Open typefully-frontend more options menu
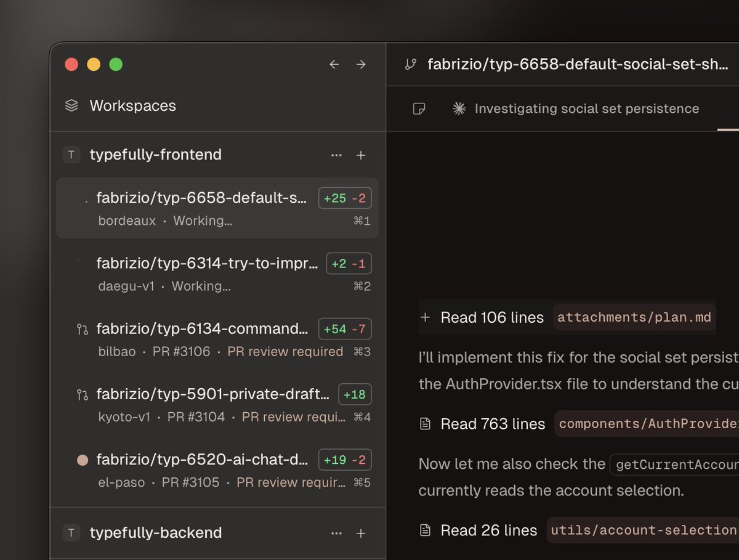Image resolution: width=739 pixels, height=560 pixels. tap(336, 155)
